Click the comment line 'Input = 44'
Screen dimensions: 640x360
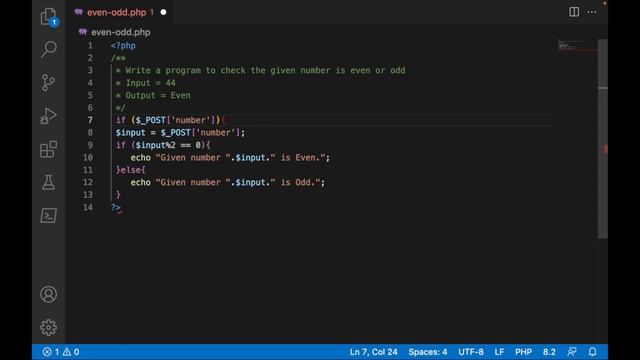click(145, 83)
